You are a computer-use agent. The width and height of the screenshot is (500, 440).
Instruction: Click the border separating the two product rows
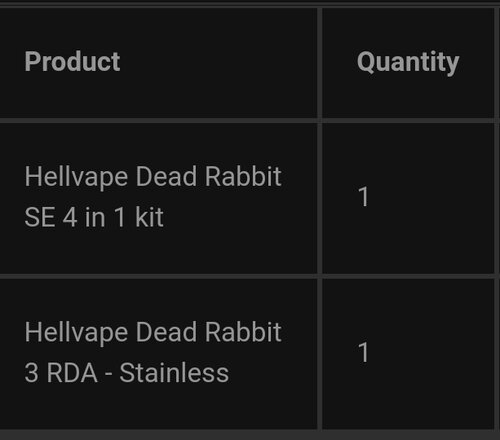(x=247, y=276)
